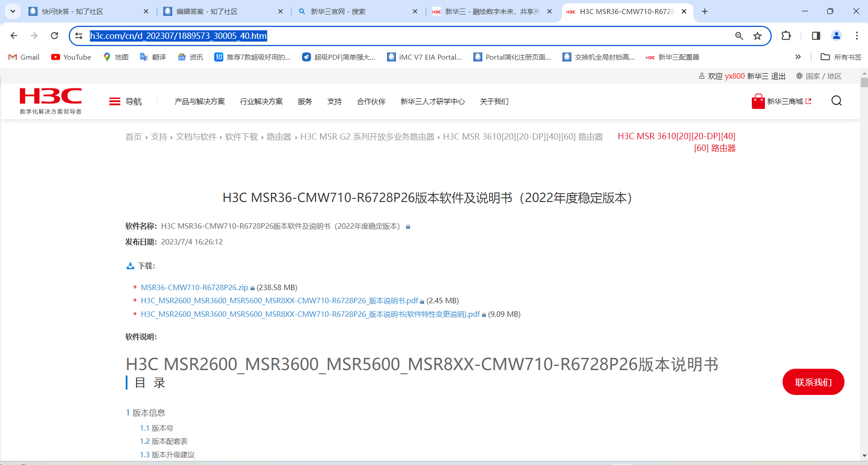
Task: Open the tab search dropdown arrow
Action: [13, 11]
